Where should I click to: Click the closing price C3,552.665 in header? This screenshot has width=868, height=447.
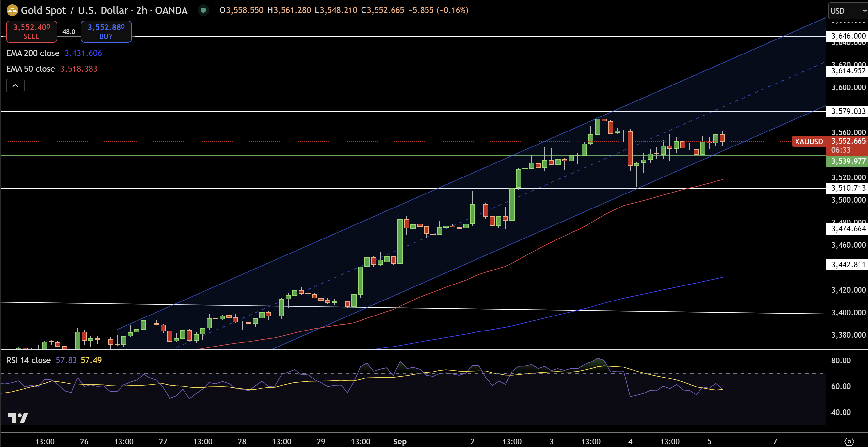point(382,10)
